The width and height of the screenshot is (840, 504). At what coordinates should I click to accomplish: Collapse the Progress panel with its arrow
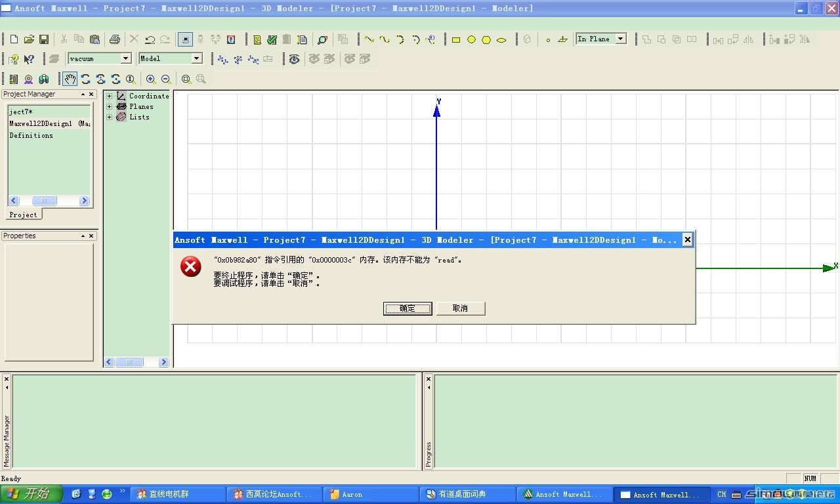429,387
